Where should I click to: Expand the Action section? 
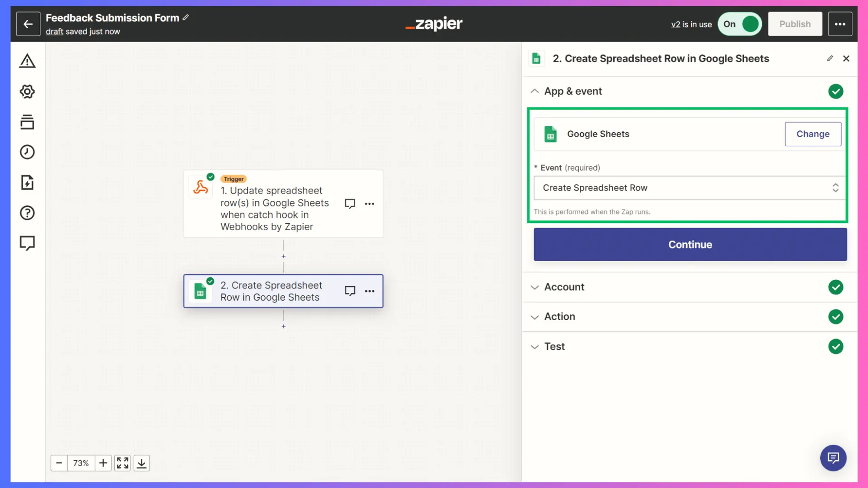tap(559, 317)
